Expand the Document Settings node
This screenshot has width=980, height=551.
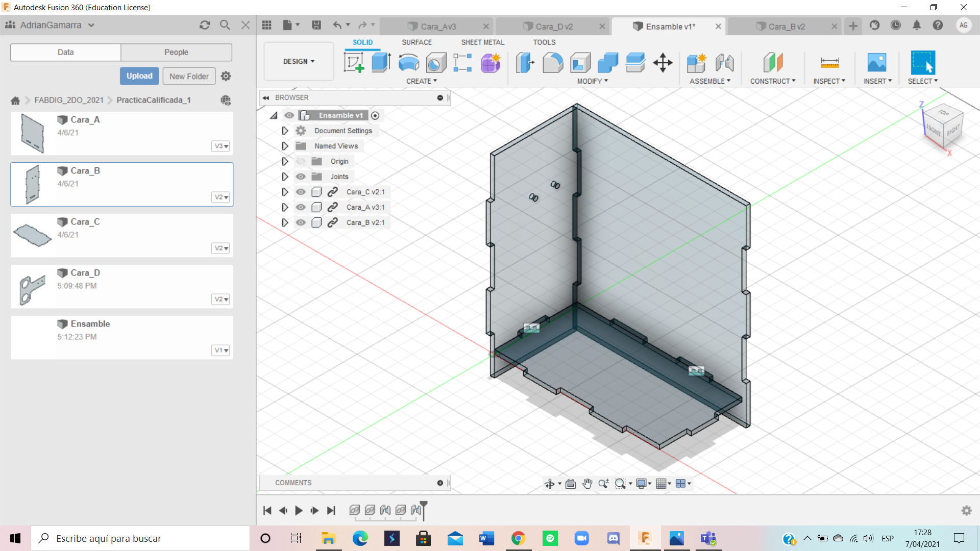coord(285,131)
